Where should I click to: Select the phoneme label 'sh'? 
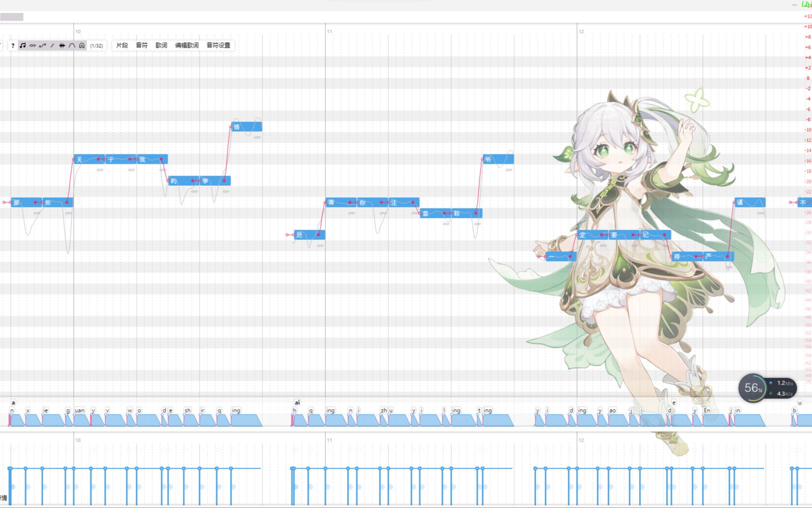click(188, 410)
